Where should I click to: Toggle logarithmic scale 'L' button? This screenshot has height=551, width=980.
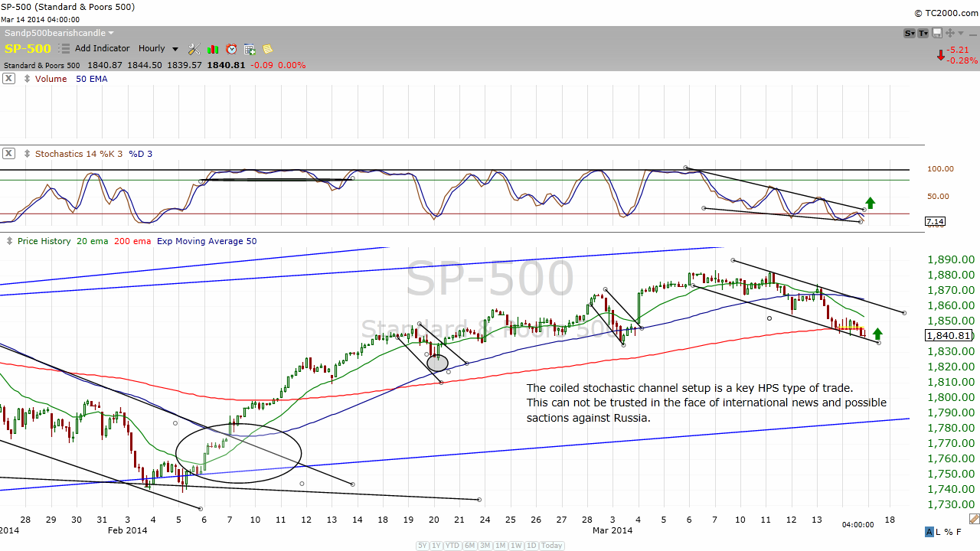click(x=939, y=532)
